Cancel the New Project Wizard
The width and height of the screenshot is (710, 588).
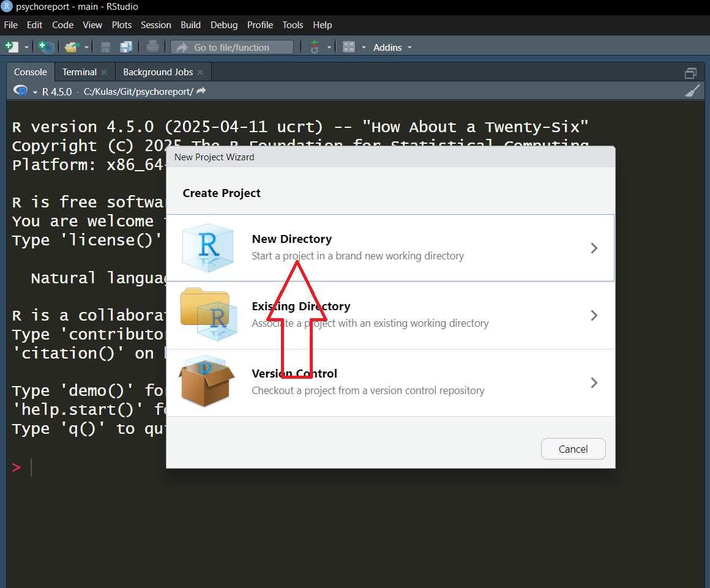(573, 449)
